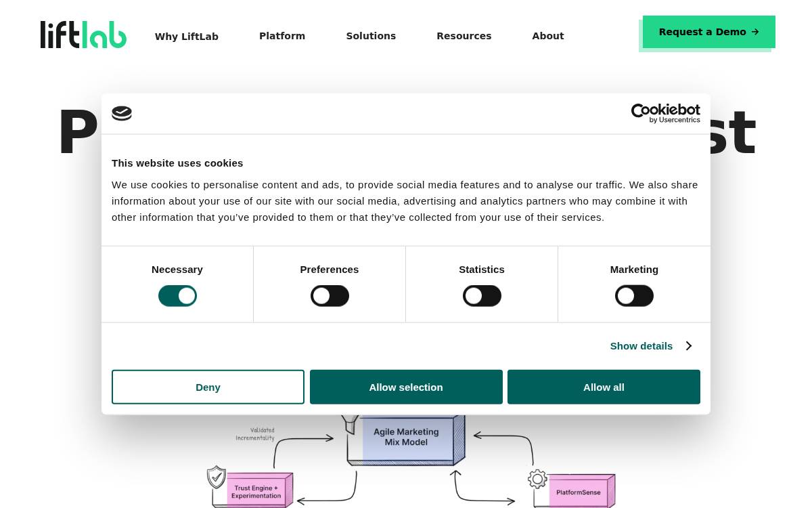Click the Cookiebot cookie icon

point(122,114)
